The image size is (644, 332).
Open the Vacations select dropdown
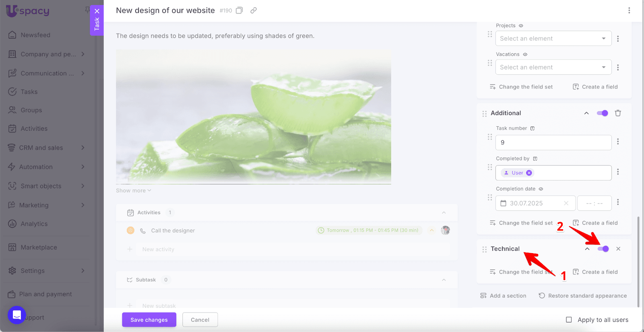(x=553, y=67)
